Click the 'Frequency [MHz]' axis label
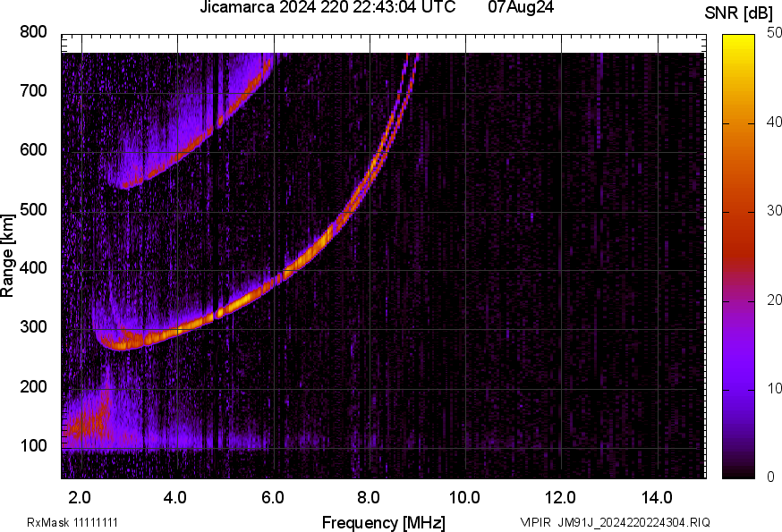782x532 pixels. pyautogui.click(x=384, y=522)
